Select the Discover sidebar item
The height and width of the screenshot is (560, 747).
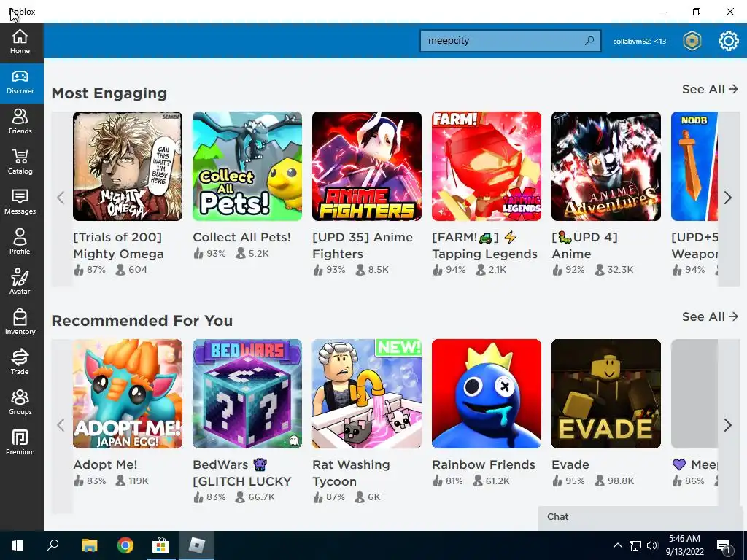[x=20, y=83]
